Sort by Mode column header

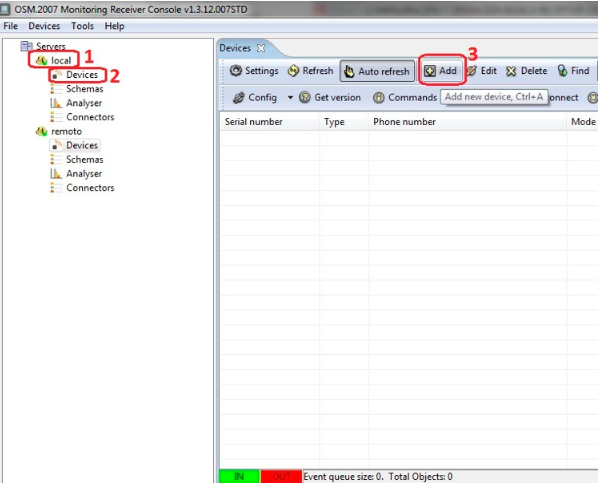[583, 122]
